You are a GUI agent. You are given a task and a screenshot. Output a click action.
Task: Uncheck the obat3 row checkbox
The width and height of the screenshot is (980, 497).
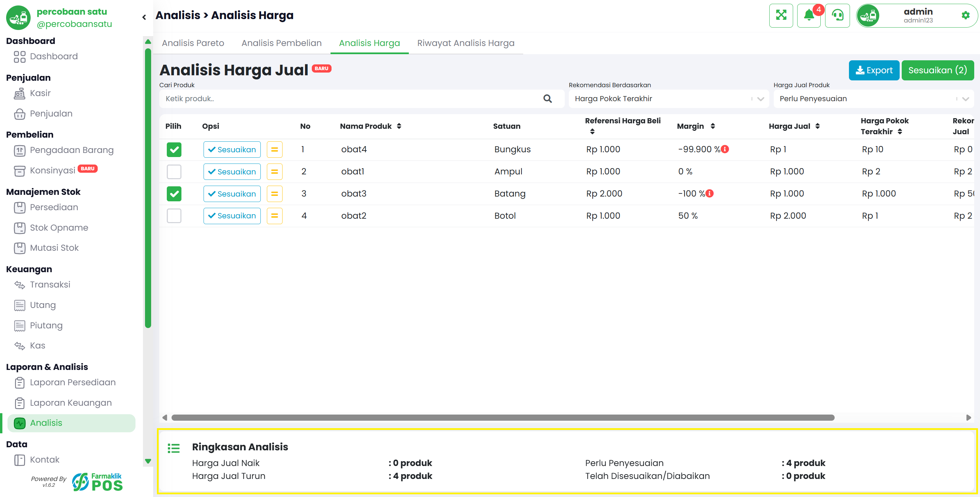(174, 194)
